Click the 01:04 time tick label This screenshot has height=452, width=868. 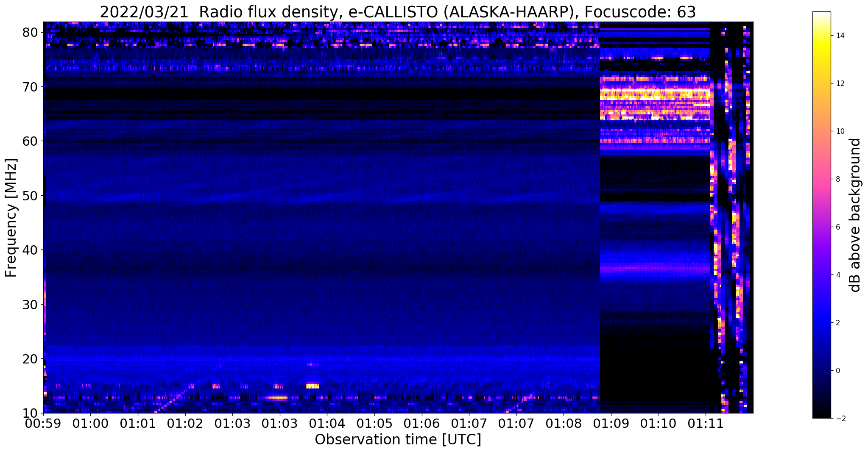(327, 423)
